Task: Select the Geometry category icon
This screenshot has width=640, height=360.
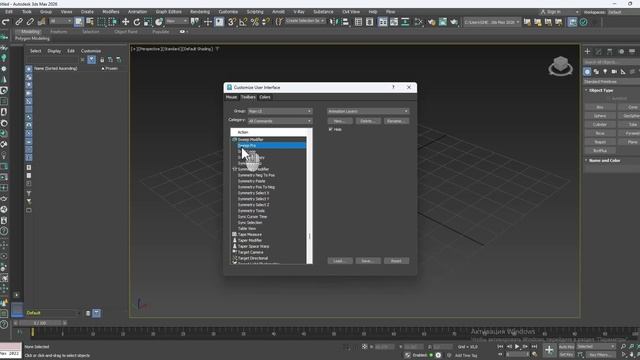Action: tap(587, 71)
